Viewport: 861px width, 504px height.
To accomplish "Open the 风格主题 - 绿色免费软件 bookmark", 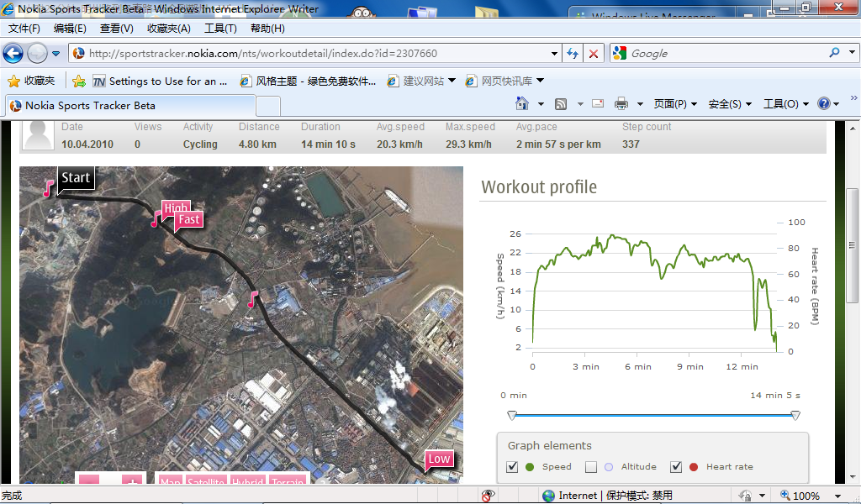I will click(x=308, y=81).
